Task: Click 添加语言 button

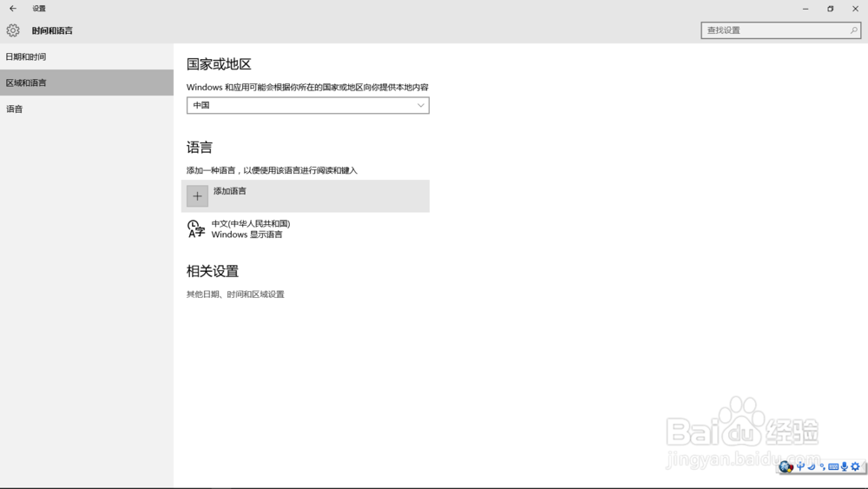Action: (305, 196)
